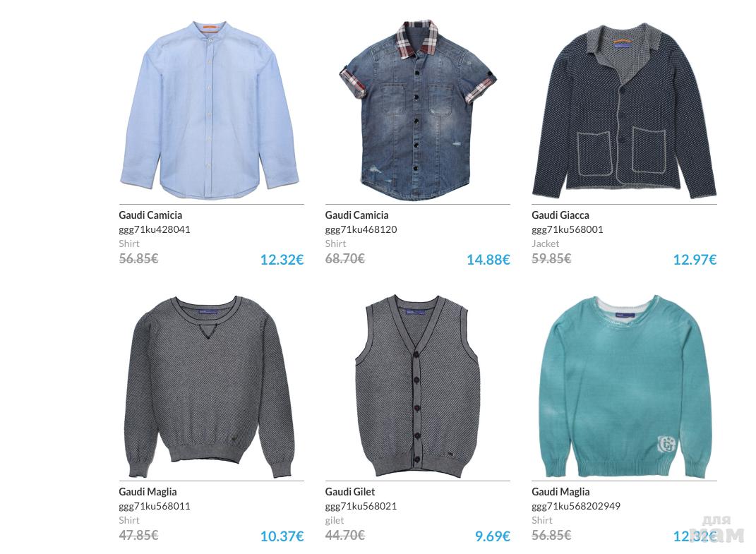Select product code ggg71ku568021

click(361, 506)
